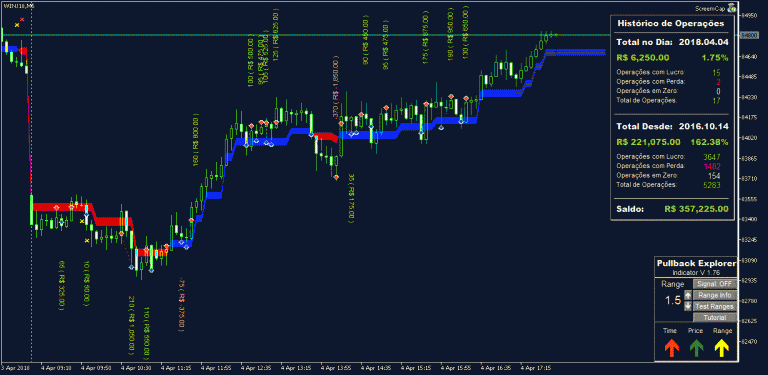The width and height of the screenshot is (768, 375).
Task: Select the -370 ( R$ -1,850.00 ) trade label
Action: click(x=336, y=89)
